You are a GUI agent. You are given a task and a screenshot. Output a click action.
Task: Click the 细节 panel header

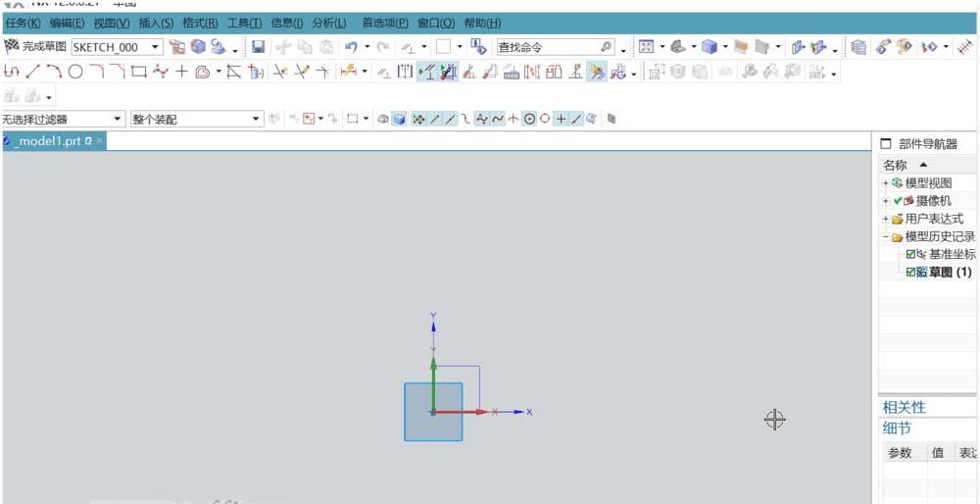click(x=897, y=428)
